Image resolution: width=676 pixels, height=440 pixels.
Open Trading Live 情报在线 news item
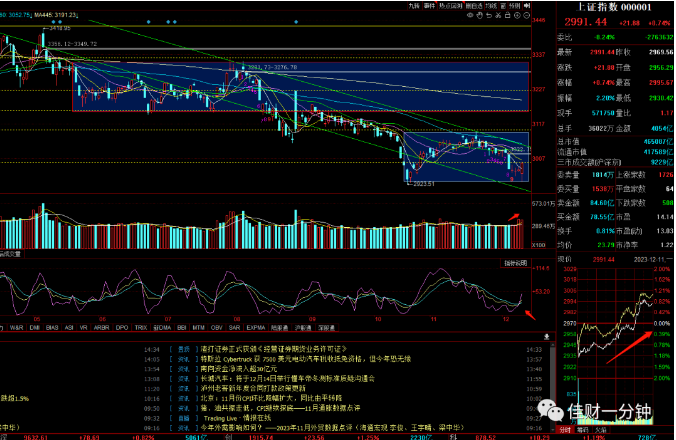tap(237, 418)
